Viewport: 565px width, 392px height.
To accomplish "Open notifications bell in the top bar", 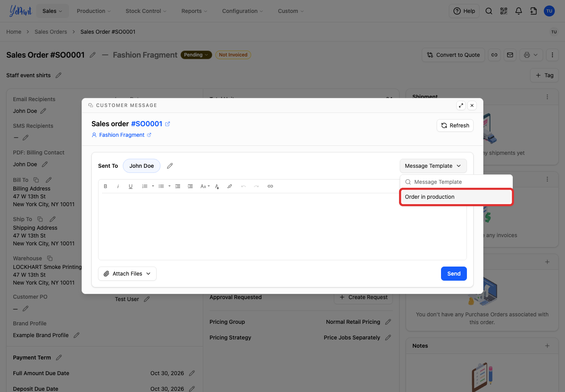I will [x=519, y=11].
